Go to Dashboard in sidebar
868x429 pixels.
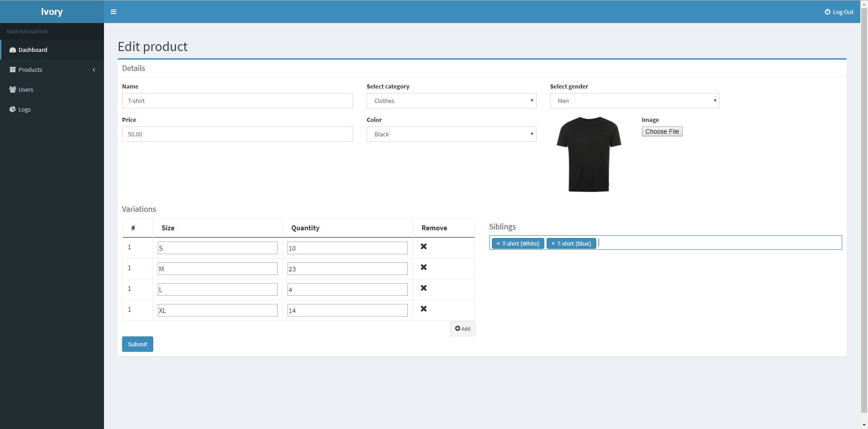(33, 50)
